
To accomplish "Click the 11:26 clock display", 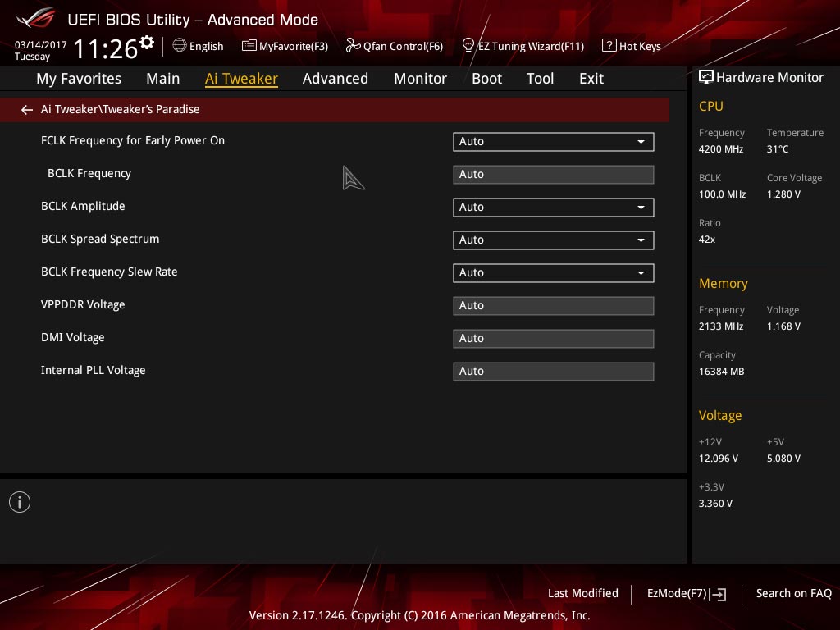I will 106,48.
